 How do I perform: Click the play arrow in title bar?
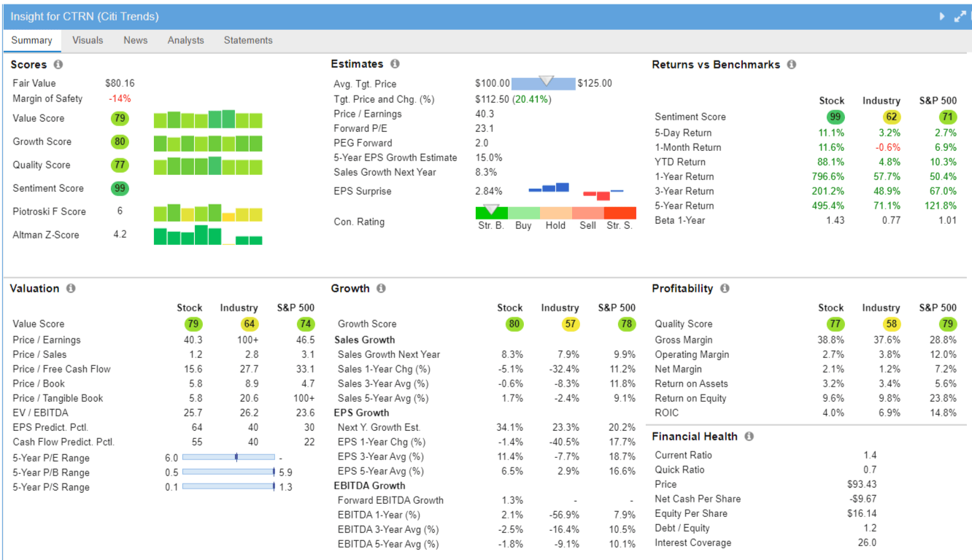pyautogui.click(x=942, y=16)
